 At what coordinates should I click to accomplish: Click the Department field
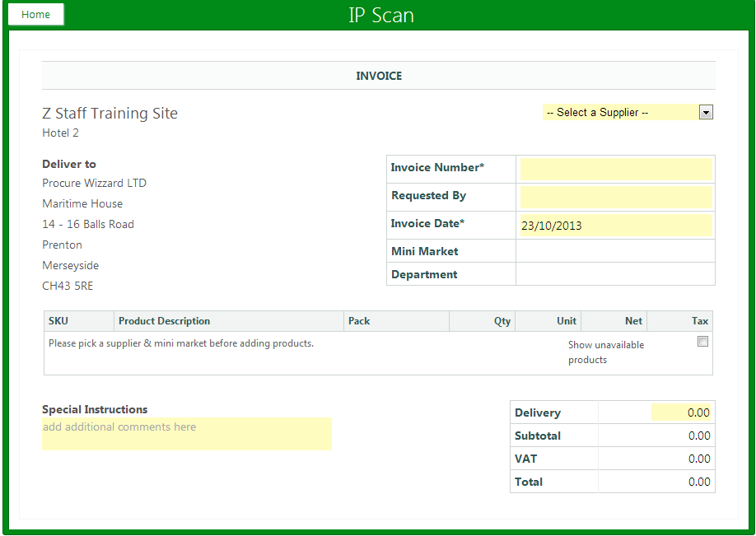click(x=614, y=274)
